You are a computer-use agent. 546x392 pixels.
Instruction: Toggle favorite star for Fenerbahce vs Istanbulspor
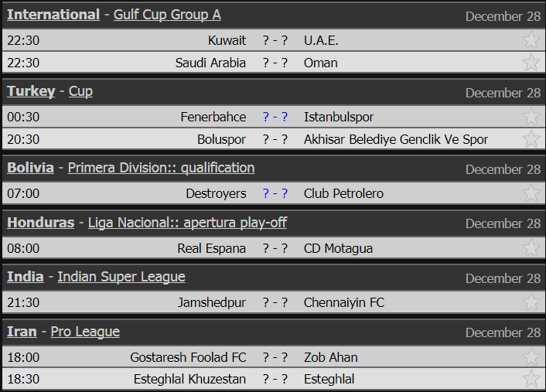(531, 117)
